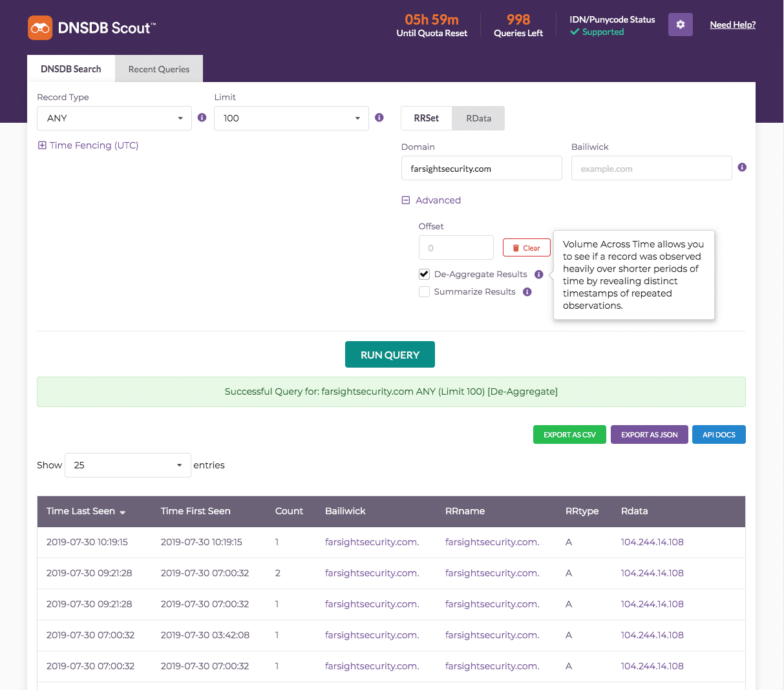Open the Show entries 25 dropdown
The width and height of the screenshot is (784, 690).
click(x=128, y=465)
